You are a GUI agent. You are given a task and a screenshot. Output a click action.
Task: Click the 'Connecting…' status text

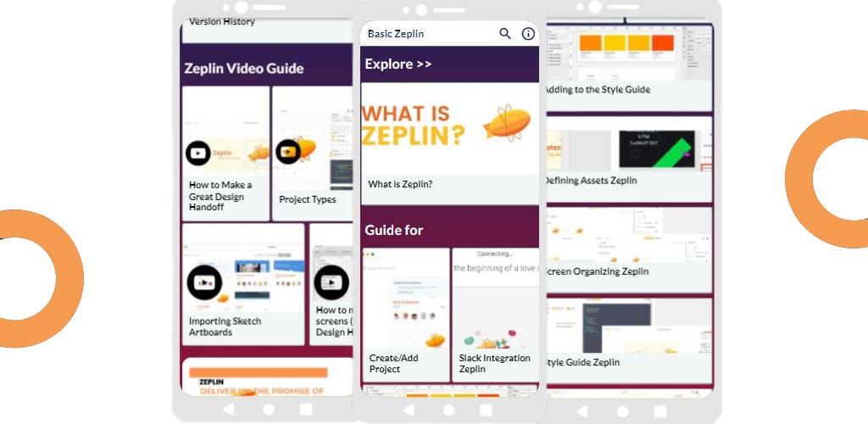click(x=495, y=254)
